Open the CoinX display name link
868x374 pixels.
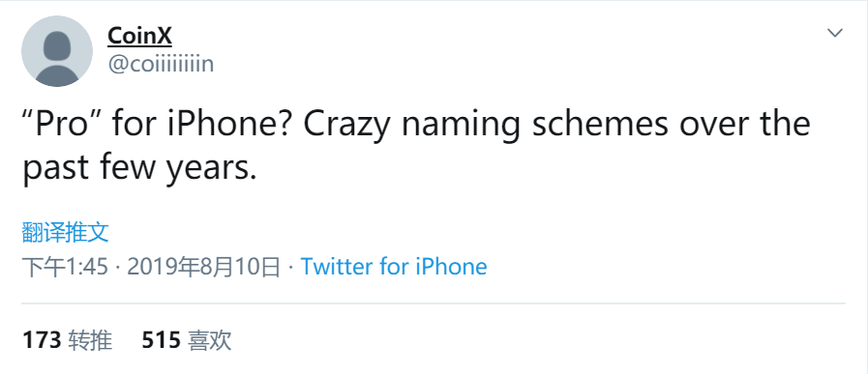[139, 36]
